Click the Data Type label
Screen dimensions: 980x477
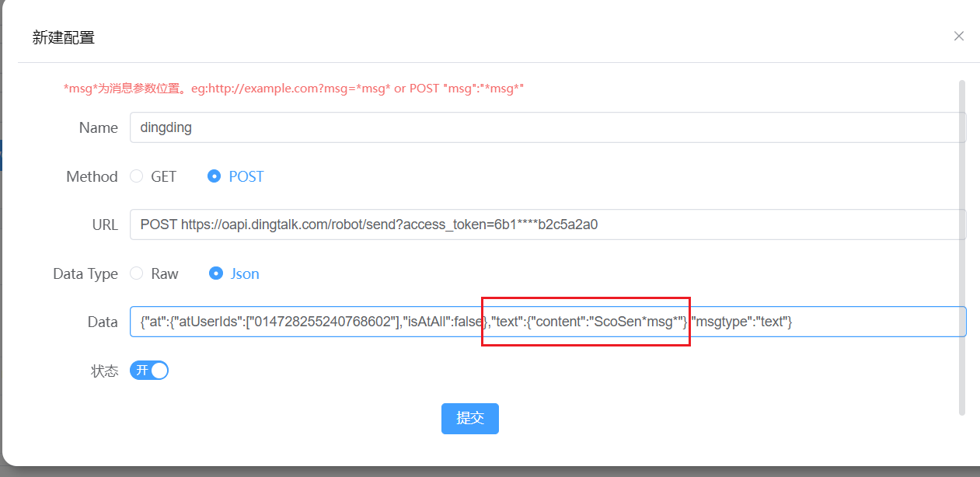click(x=85, y=274)
